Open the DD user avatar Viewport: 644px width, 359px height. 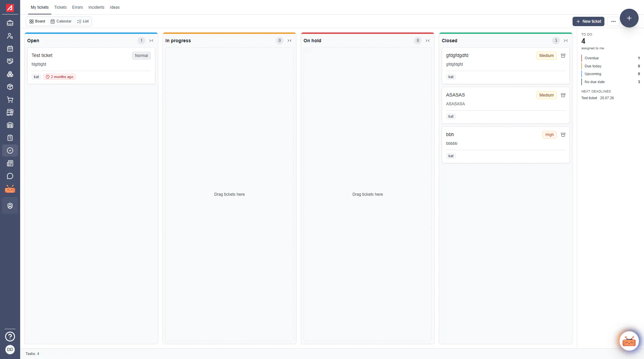tap(10, 350)
